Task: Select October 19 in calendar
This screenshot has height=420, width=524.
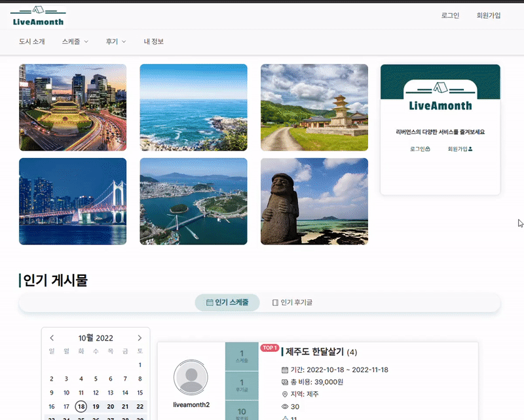Action: [x=96, y=407]
